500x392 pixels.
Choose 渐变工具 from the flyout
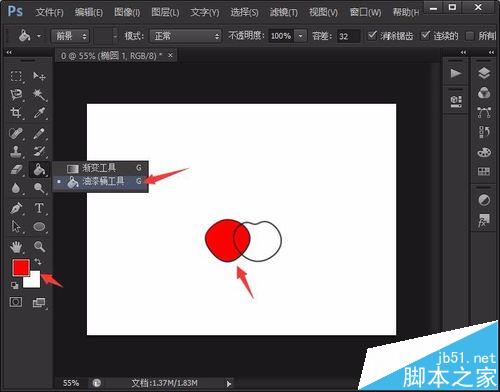point(100,168)
